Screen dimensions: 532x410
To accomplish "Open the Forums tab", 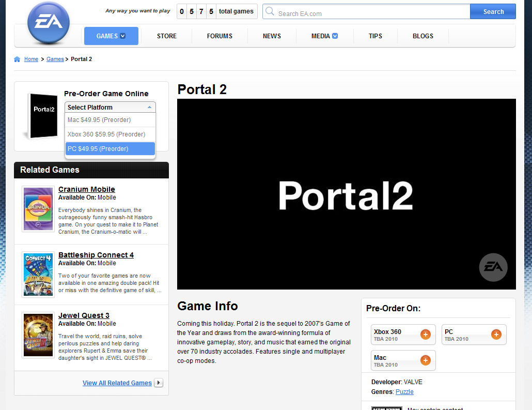I will (220, 36).
